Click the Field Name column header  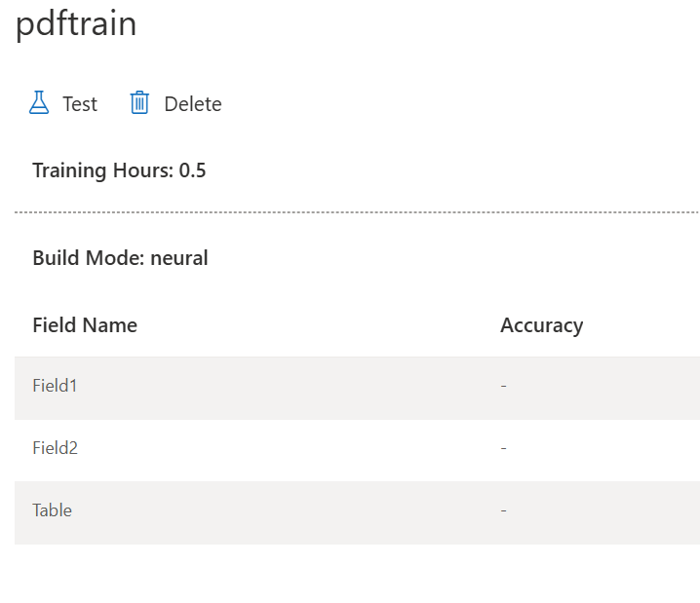(x=85, y=325)
